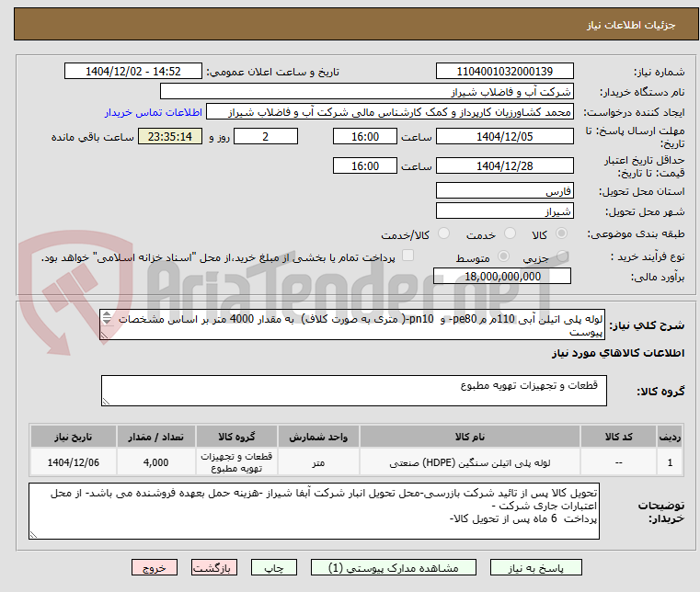Screen dimensions: 700x592
Task: Click the table cell قطعات و تجهیزات تهویه مطبوع
Action: coord(236,462)
